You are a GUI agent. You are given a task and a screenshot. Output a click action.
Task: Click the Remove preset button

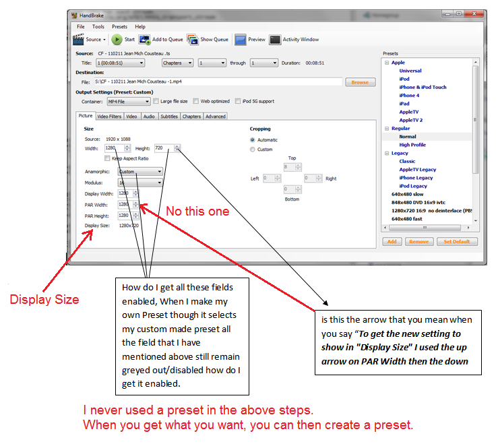pos(419,241)
